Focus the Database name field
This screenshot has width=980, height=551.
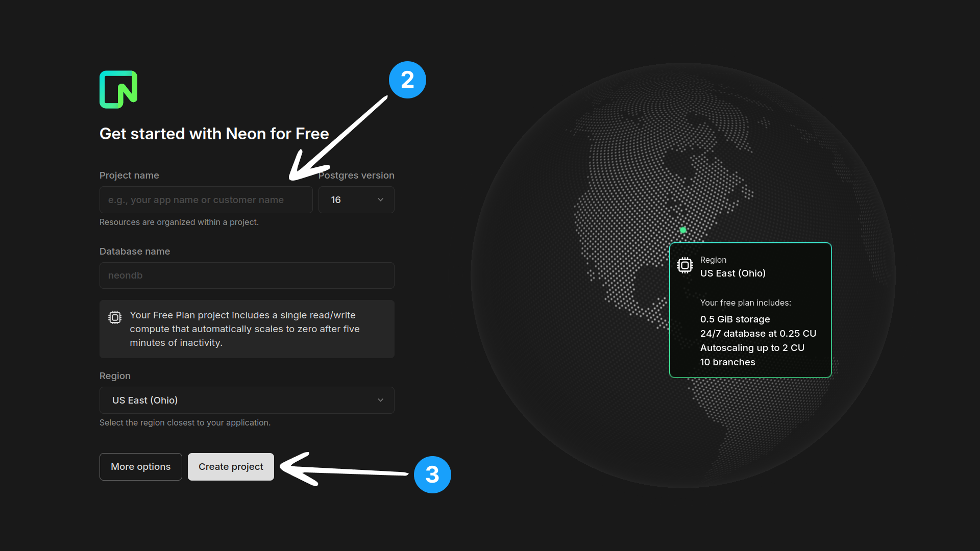pyautogui.click(x=247, y=275)
